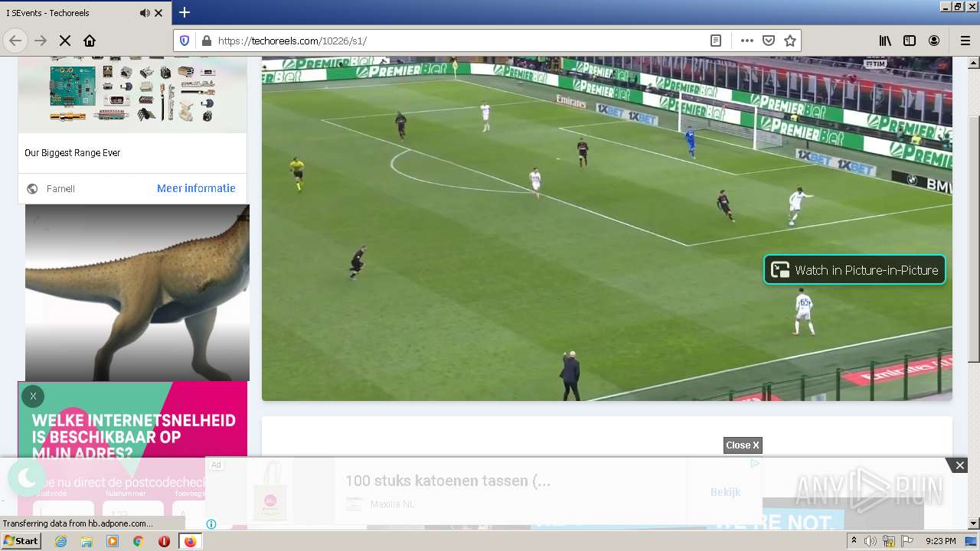The width and height of the screenshot is (980, 551).
Task: View site security padlock details
Action: pos(205,41)
